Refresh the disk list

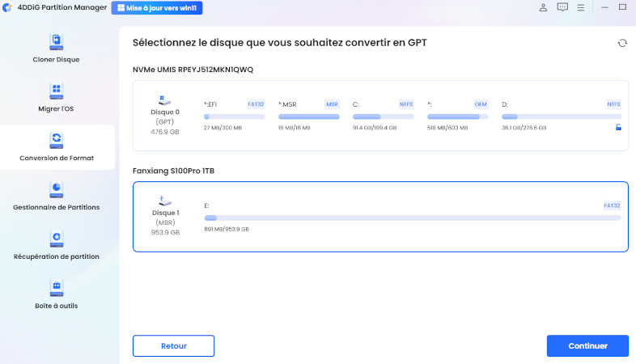click(621, 43)
